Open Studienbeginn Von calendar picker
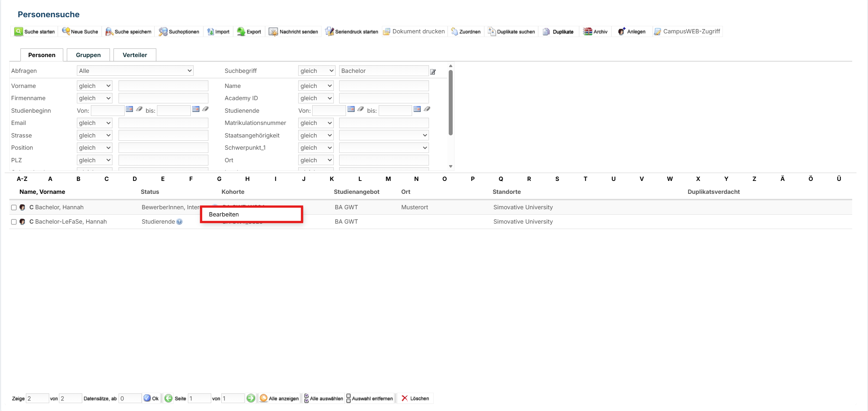The height and width of the screenshot is (411, 868). click(x=129, y=109)
